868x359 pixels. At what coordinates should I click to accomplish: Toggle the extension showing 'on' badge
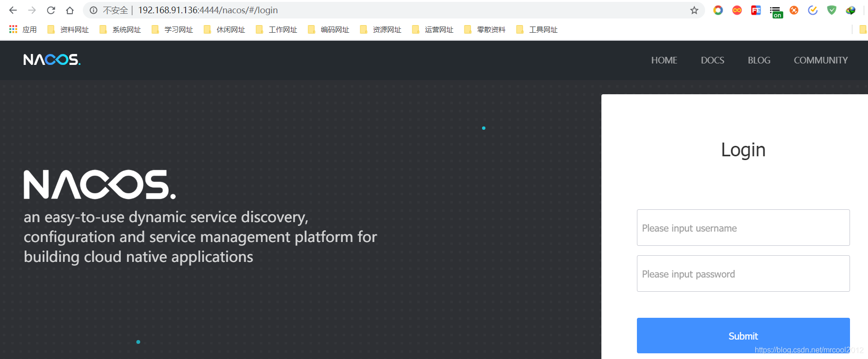tap(776, 12)
